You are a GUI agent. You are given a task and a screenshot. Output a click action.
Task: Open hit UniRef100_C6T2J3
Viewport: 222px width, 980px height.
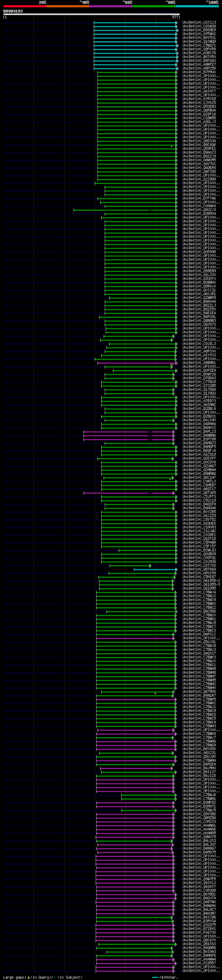tap(199, 23)
